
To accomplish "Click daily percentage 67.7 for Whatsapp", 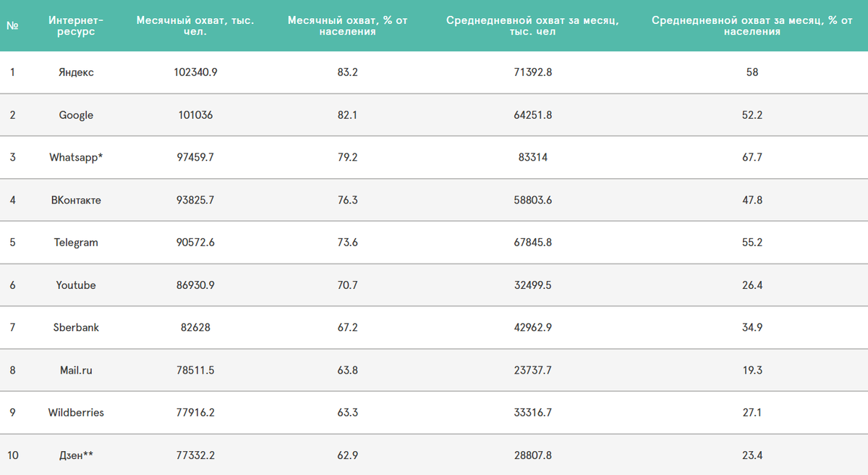I will pyautogui.click(x=752, y=157).
